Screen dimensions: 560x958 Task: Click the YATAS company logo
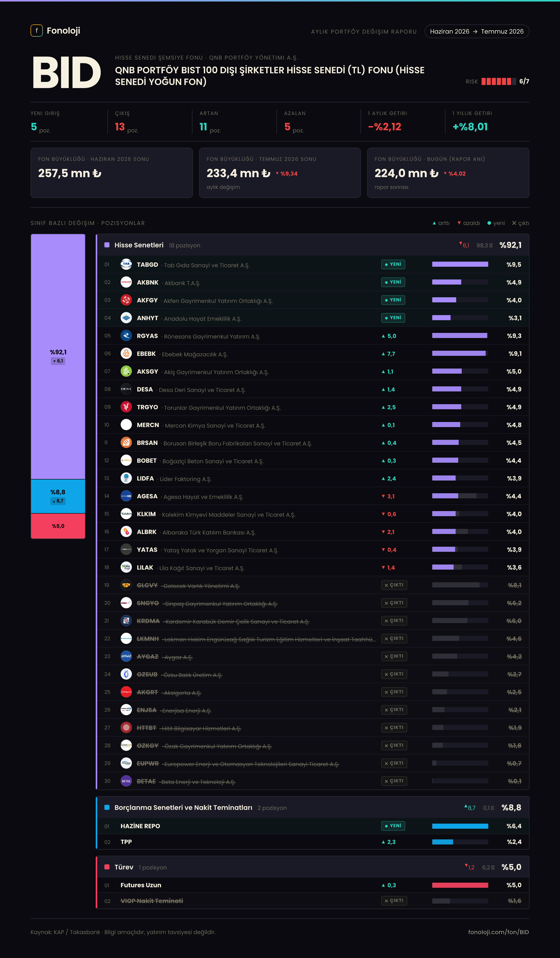(126, 549)
